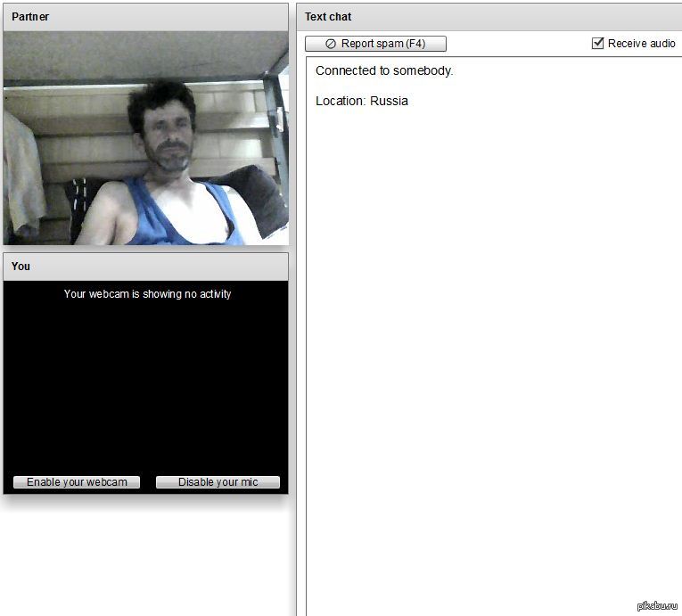The height and width of the screenshot is (616, 682).
Task: Click the 'Connected to somebody.' message
Action: (x=384, y=70)
